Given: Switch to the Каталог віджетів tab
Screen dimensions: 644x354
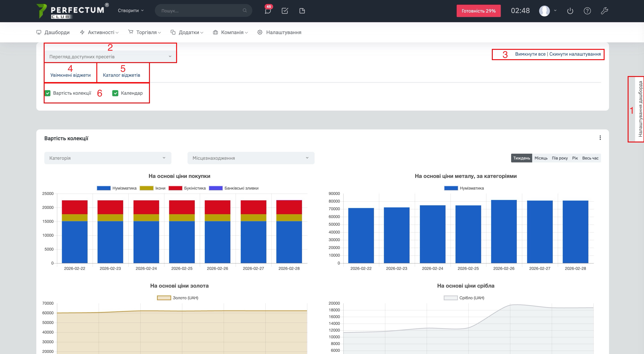Looking at the screenshot, I should pyautogui.click(x=121, y=75).
